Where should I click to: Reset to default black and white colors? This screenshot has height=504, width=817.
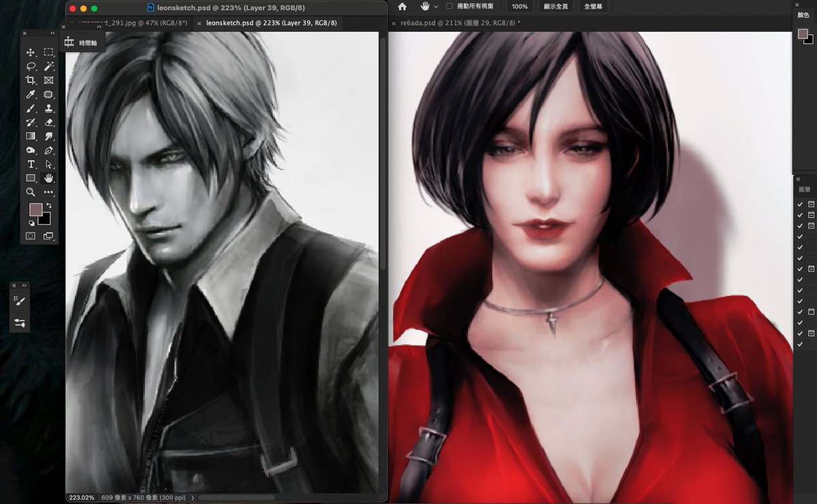[31, 222]
